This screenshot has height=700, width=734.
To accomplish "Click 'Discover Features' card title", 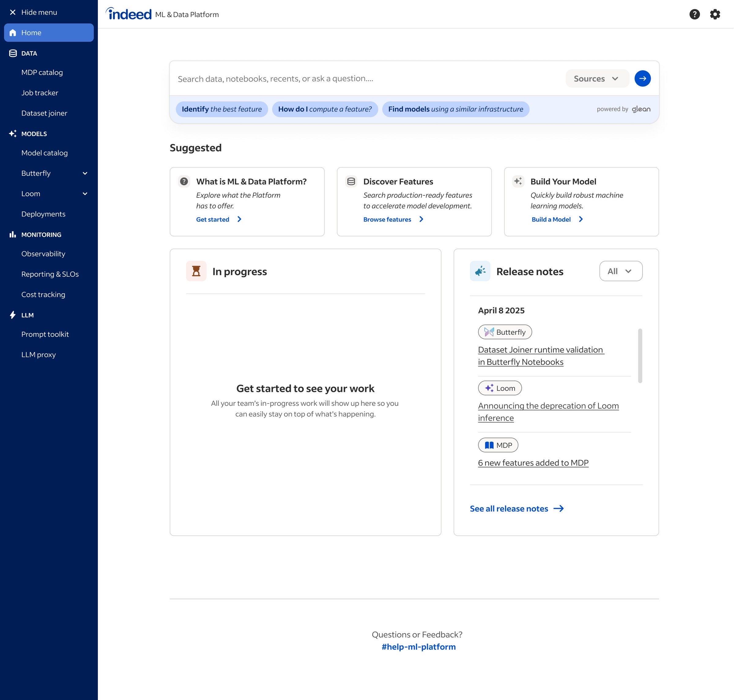I will (398, 181).
